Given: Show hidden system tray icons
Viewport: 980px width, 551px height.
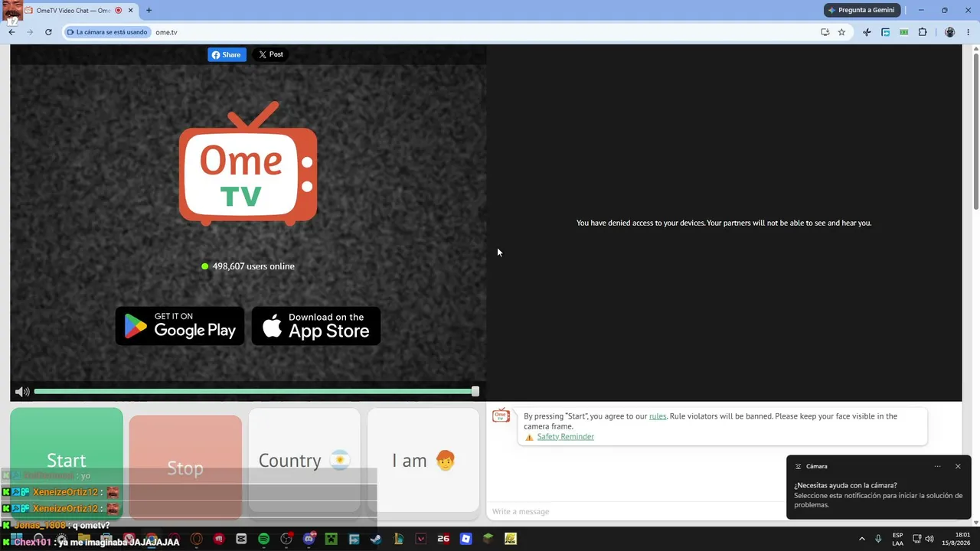Looking at the screenshot, I should [x=861, y=539].
